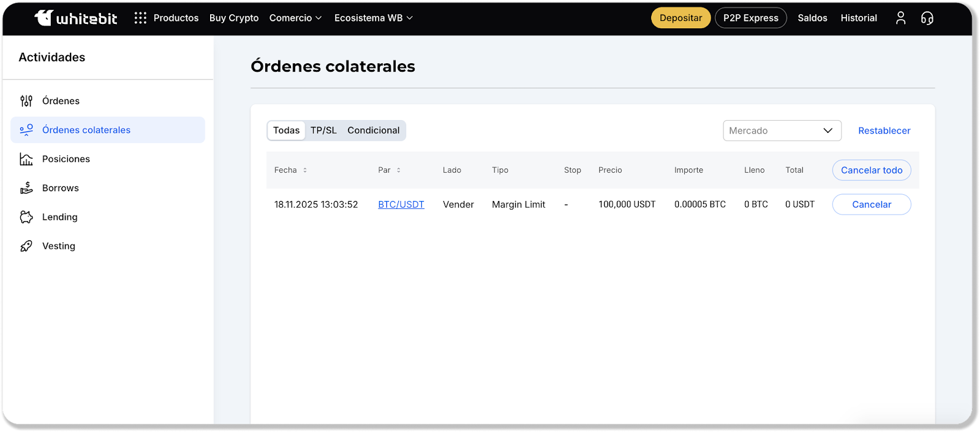Click the Lending piggy bank icon
Screen dimensions: 980x432
pyautogui.click(x=26, y=217)
